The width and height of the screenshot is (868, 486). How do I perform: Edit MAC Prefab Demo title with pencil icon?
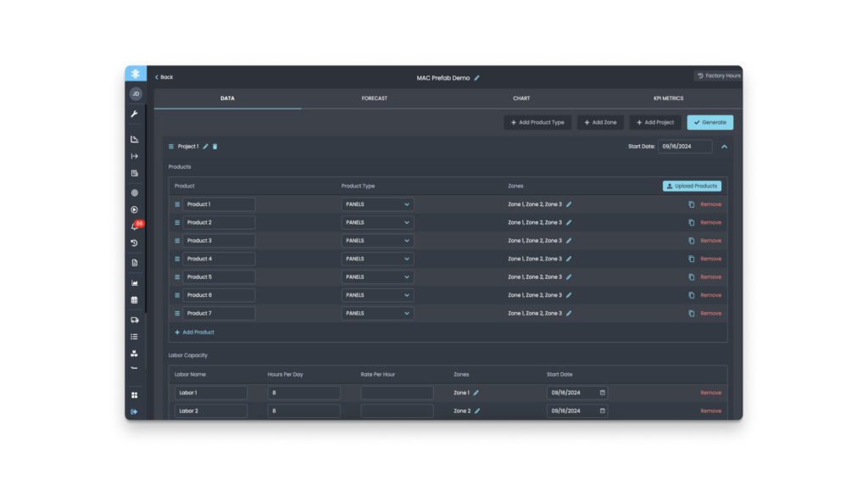coord(476,78)
